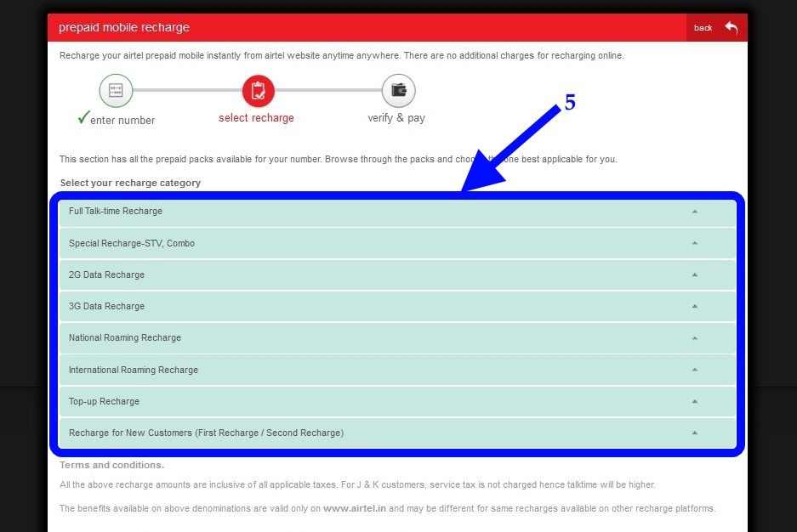This screenshot has height=532, width=797.
Task: Click the Terms and conditions heading
Action: pos(111,465)
